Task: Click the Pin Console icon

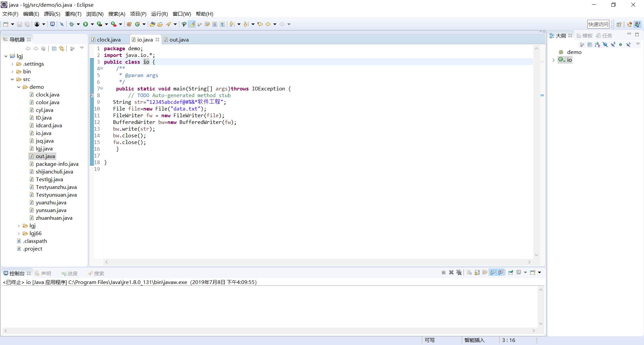Action: point(511,273)
